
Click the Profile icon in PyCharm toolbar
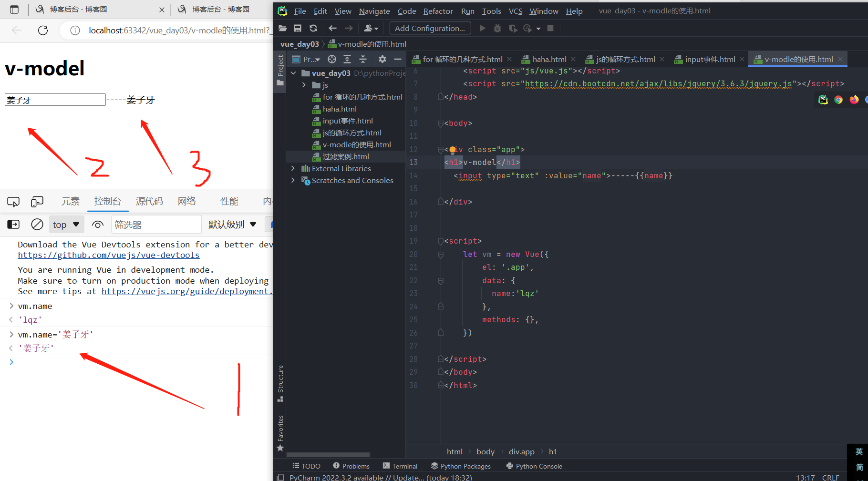coord(527,29)
